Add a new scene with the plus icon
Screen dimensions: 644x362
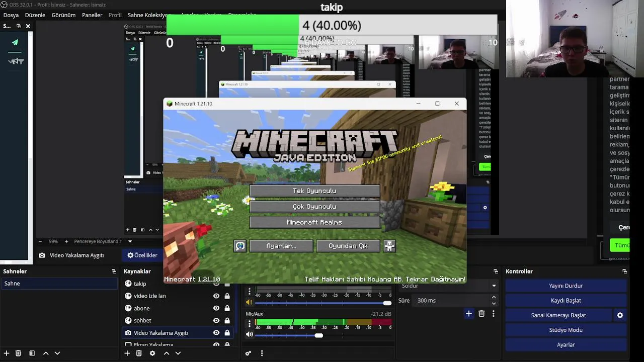pyautogui.click(x=7, y=353)
